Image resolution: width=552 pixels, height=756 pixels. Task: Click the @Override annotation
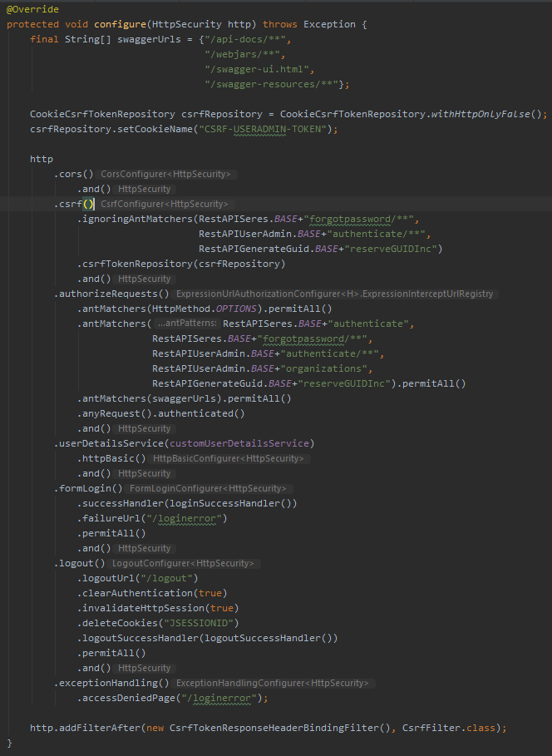tap(32, 9)
